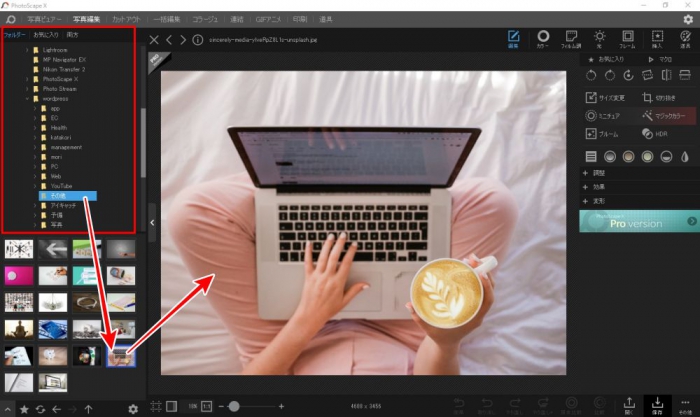Viewport: 700px width, 417px height.
Task: Go to the next photo with right chevron
Action: point(183,40)
